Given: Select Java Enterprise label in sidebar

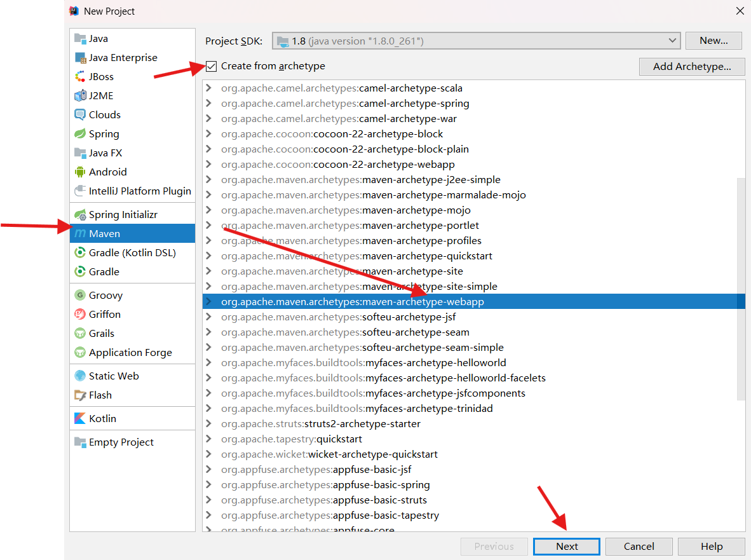Looking at the screenshot, I should 123,57.
